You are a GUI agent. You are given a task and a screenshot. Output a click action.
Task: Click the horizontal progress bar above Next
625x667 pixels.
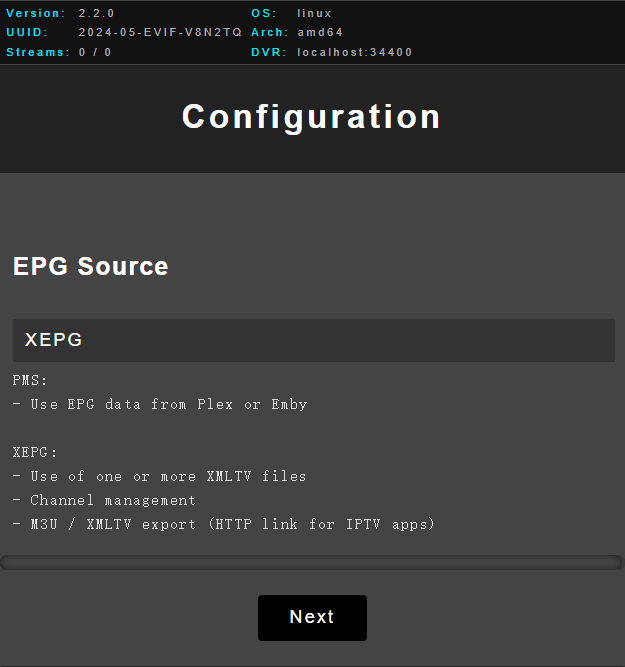312,562
